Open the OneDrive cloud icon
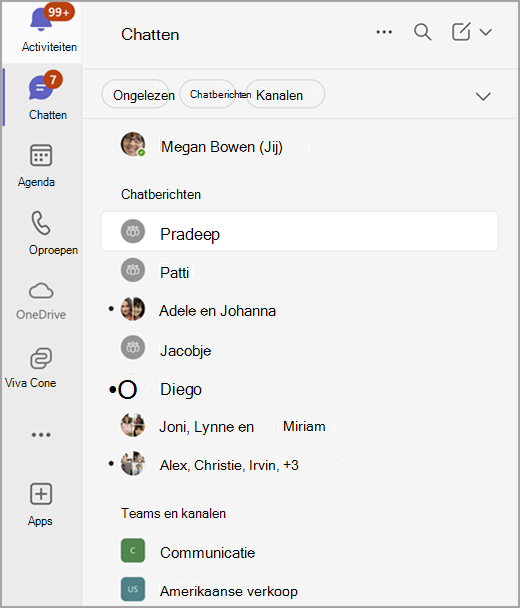Screen dimensions: 520x608 [x=41, y=291]
